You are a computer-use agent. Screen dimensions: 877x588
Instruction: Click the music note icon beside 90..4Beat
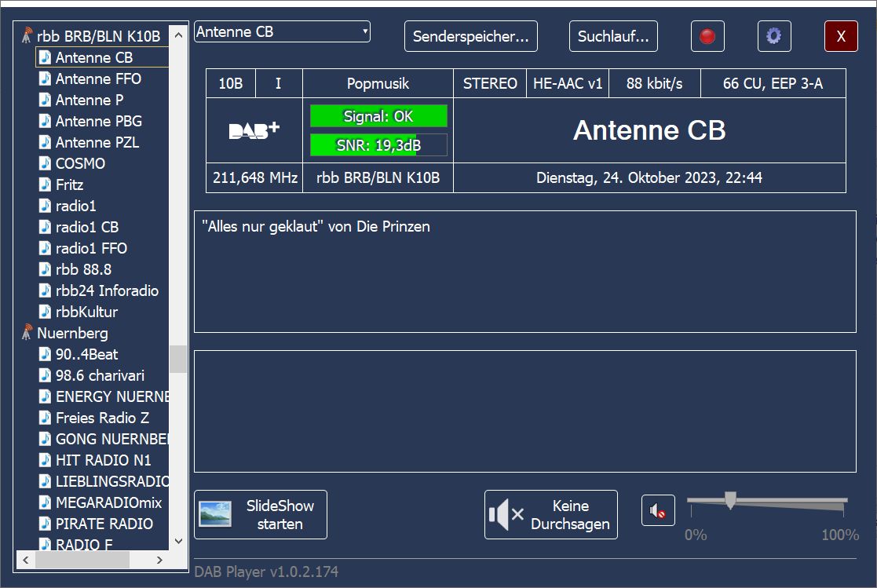coord(45,354)
